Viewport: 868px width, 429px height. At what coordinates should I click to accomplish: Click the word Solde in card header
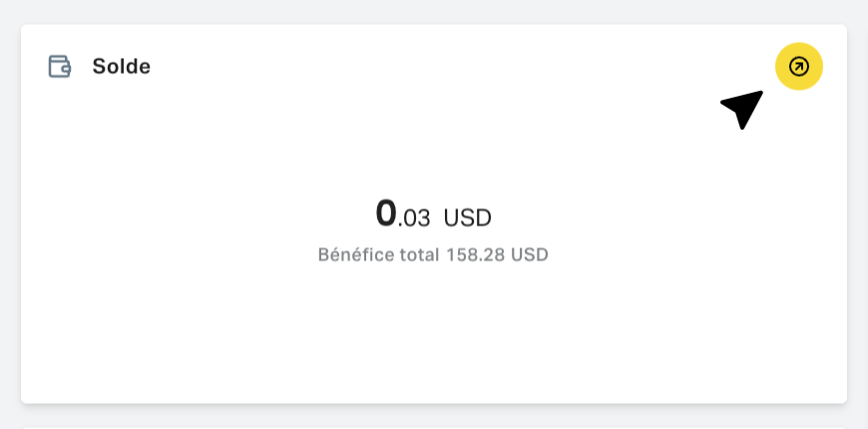click(122, 67)
